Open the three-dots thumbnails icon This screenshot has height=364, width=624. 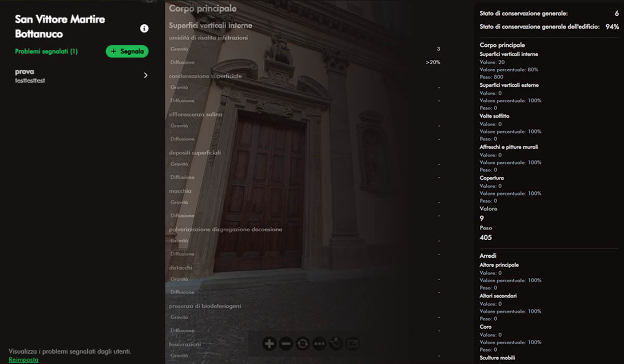319,343
